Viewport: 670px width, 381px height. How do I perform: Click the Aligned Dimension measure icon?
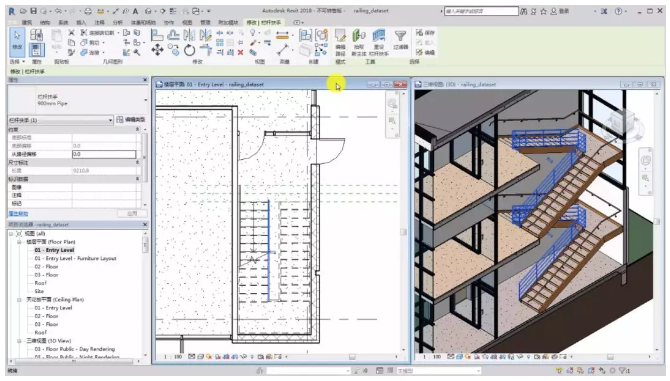282,35
